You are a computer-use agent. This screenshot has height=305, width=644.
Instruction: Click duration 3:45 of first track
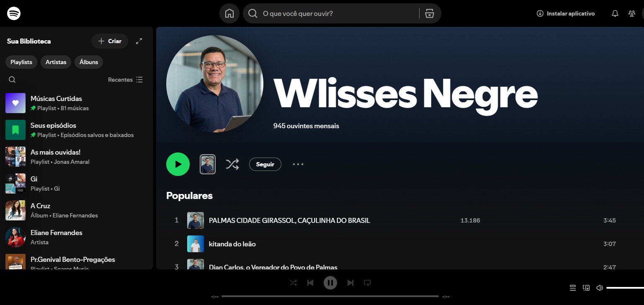click(610, 220)
